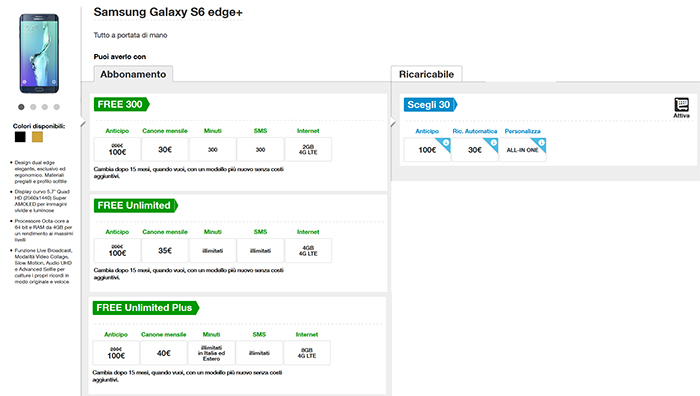Choose the black color swatch
This screenshot has width=700, height=396.
(x=20, y=137)
